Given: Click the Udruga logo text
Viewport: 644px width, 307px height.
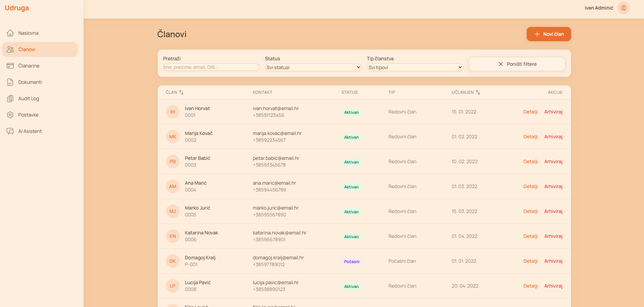Looking at the screenshot, I should (x=17, y=8).
